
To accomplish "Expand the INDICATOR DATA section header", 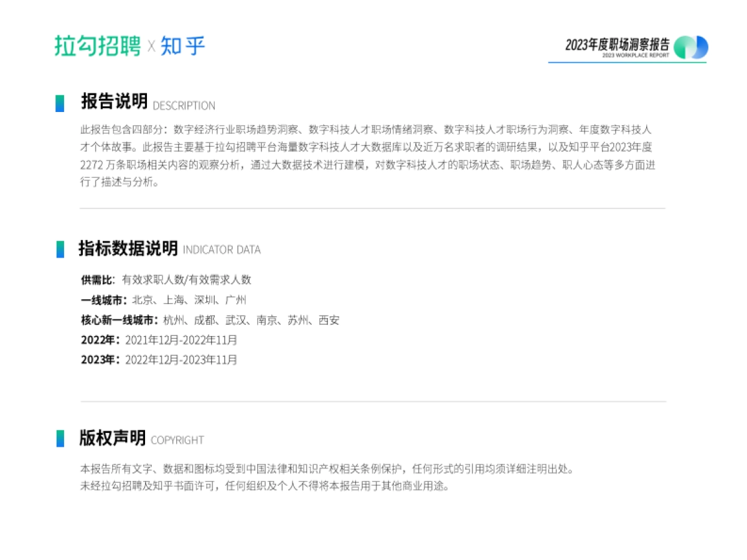I will 221,250.
